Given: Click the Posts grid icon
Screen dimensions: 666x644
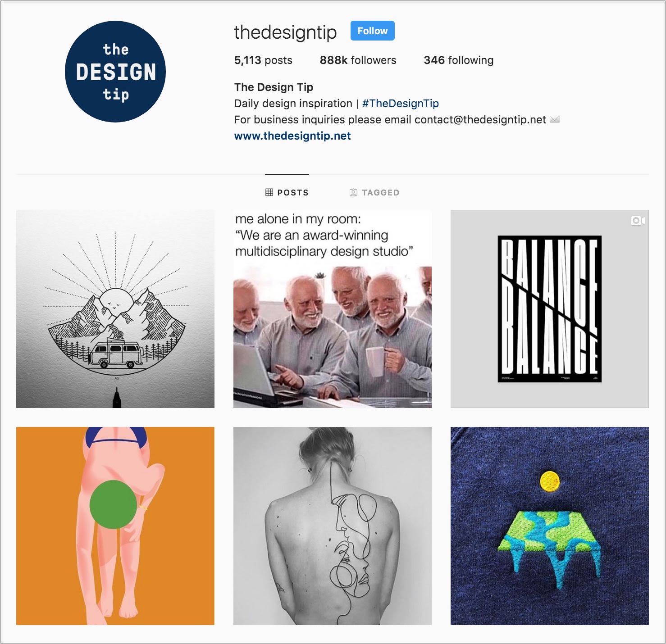Looking at the screenshot, I should 269,192.
